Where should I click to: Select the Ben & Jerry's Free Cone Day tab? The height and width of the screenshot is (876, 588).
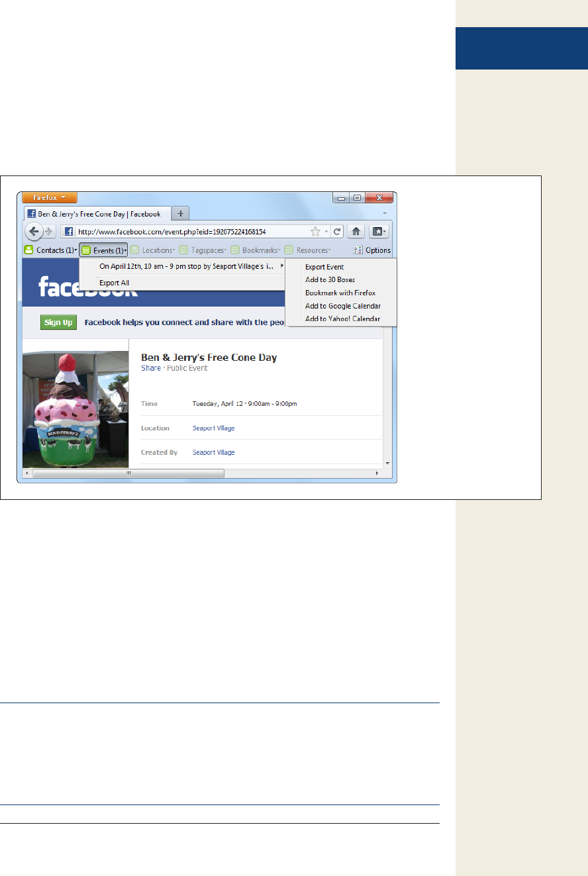pos(98,214)
